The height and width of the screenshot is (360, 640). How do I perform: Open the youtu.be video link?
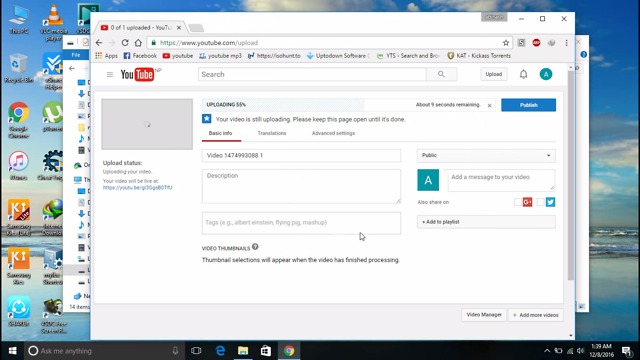pos(137,188)
